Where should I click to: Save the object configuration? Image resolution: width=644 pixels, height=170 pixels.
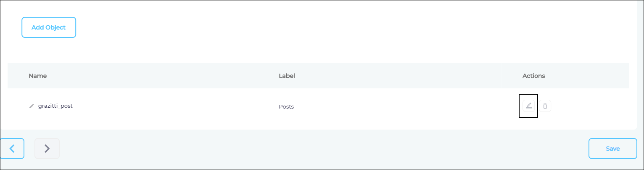tap(612, 149)
